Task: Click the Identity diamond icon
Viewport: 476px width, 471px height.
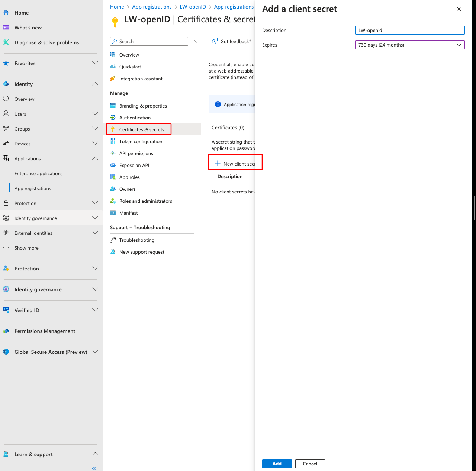Action: click(x=6, y=84)
